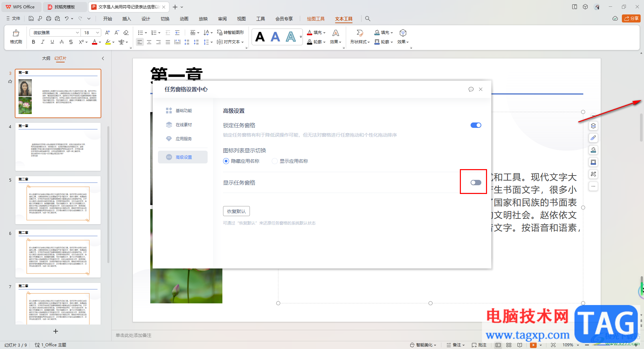The width and height of the screenshot is (644, 349).
Task: Toggle the Lock task pane (锁定任务窗格) switch
Action: tap(476, 125)
